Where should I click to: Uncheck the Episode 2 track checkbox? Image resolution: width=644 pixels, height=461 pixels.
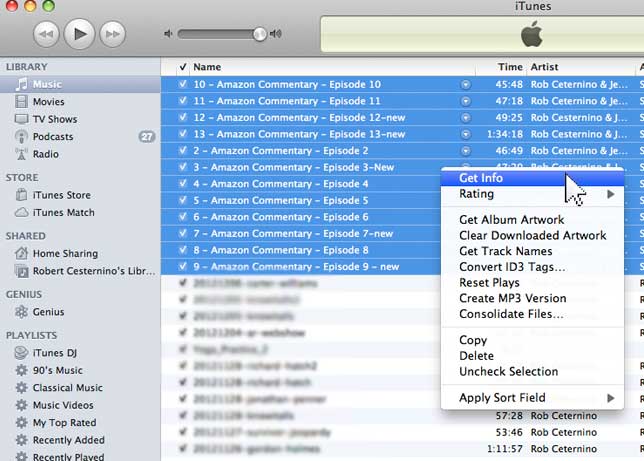coord(183,150)
